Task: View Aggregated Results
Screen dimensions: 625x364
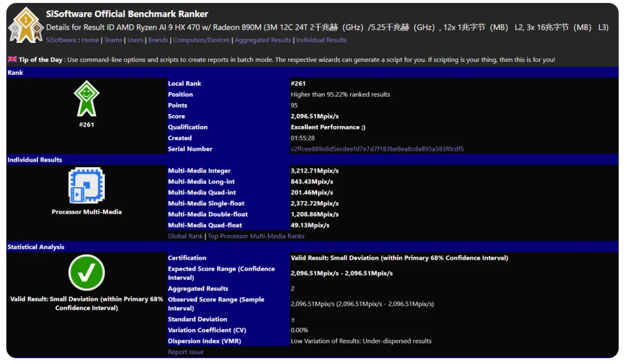Action: click(x=263, y=40)
